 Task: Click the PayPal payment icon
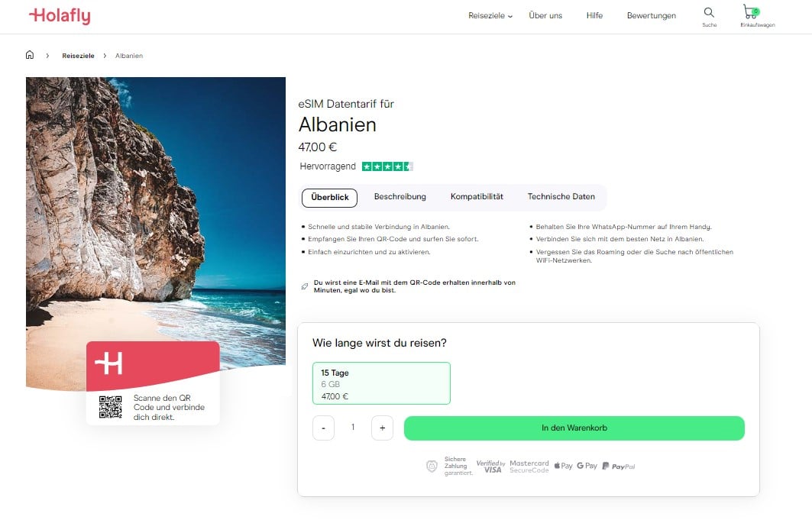(x=618, y=466)
